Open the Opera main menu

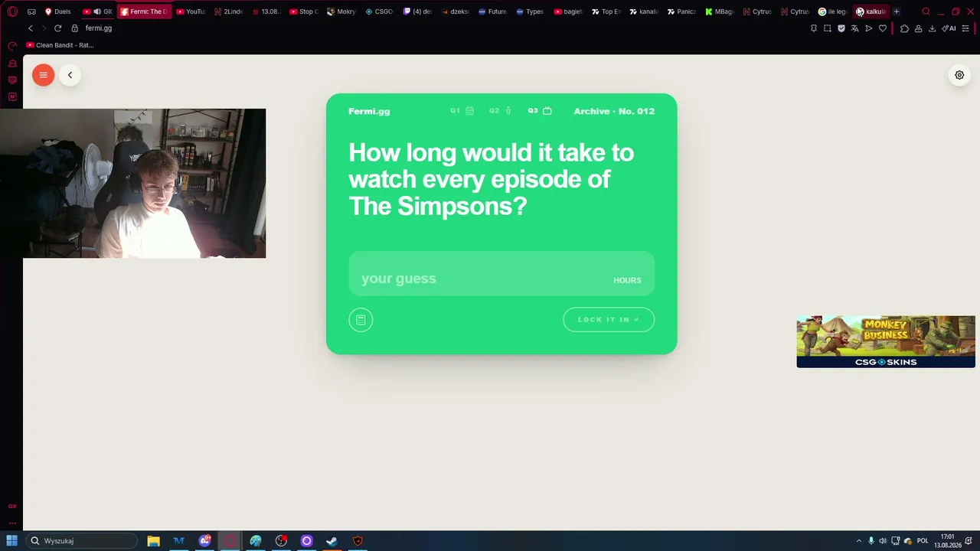pos(12,11)
